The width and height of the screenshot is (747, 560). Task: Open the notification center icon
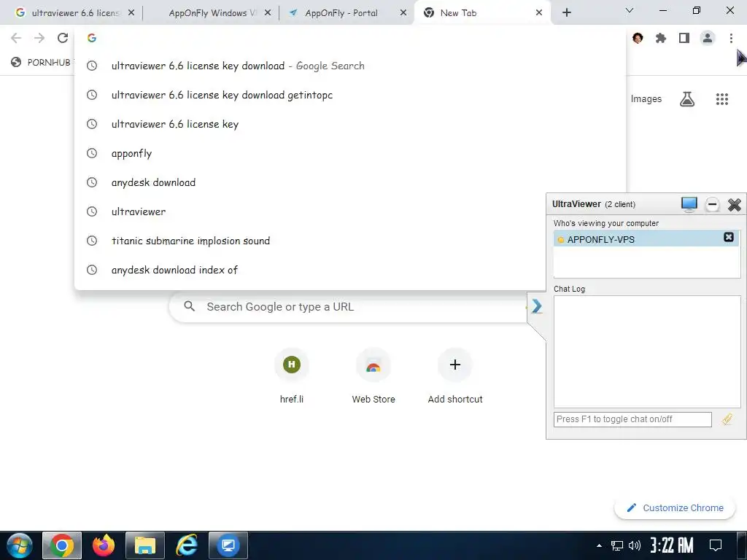point(716,545)
